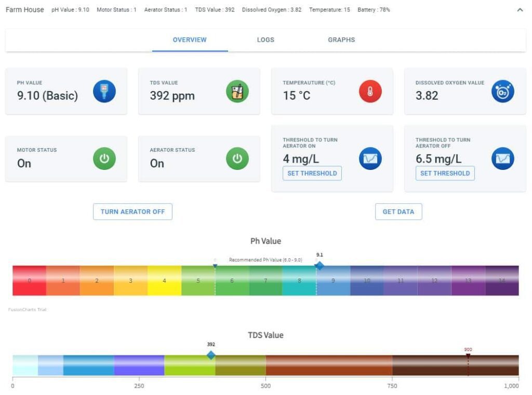
Task: Turn the aerator off
Action: (132, 212)
